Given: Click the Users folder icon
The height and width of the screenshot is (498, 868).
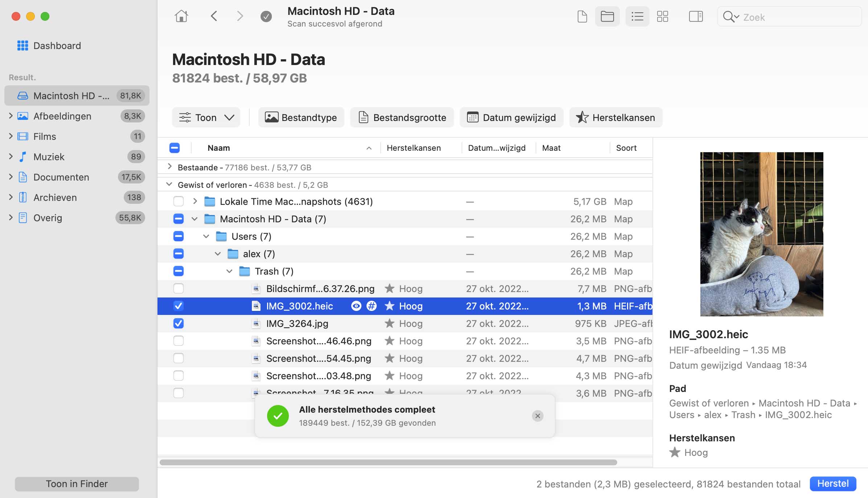Looking at the screenshot, I should (221, 236).
